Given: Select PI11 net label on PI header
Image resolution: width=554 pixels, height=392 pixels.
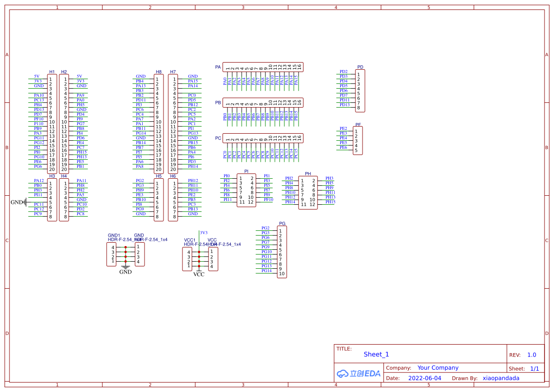Looking at the screenshot, I should [227, 200].
